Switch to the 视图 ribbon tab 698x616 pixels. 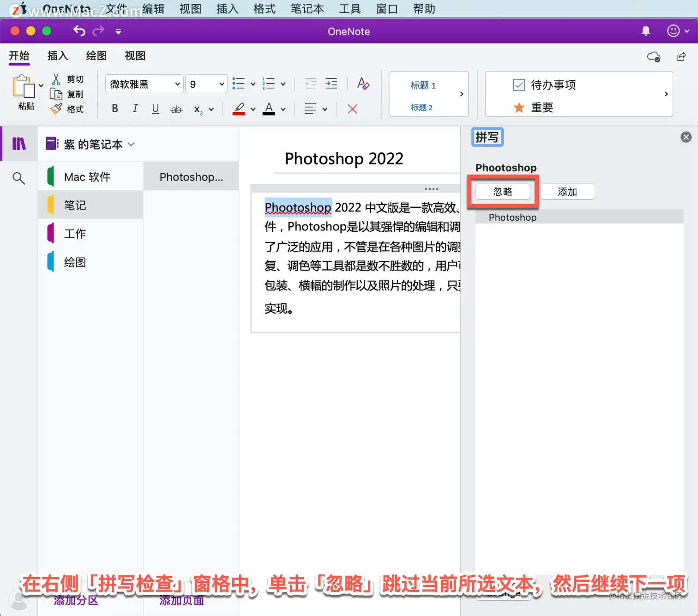[135, 56]
